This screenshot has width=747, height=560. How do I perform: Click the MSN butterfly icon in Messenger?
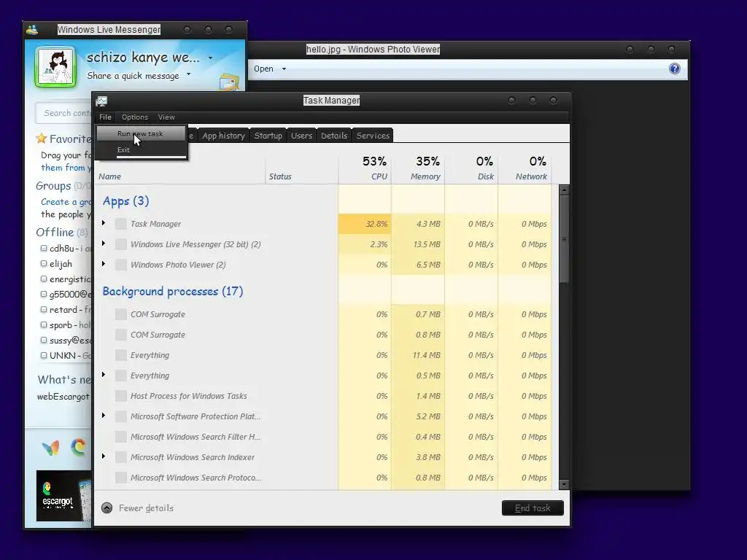pos(50,448)
